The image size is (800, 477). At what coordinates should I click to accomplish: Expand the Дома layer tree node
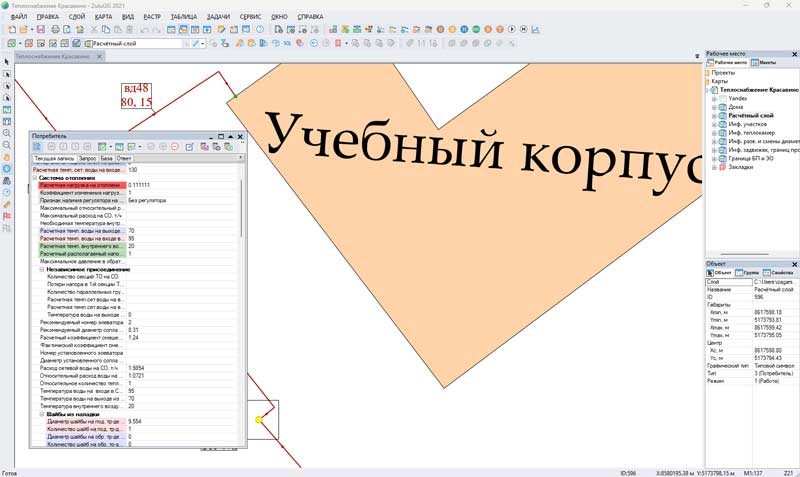pyautogui.click(x=714, y=106)
